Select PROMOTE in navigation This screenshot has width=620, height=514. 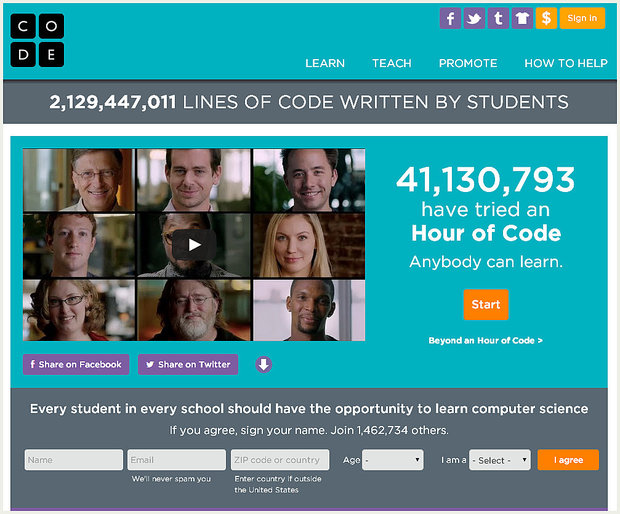[x=468, y=63]
